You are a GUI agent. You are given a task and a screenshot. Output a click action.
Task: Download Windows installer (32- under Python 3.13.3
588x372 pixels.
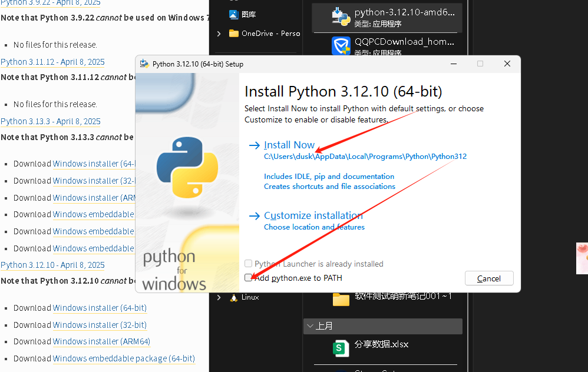pyautogui.click(x=94, y=181)
